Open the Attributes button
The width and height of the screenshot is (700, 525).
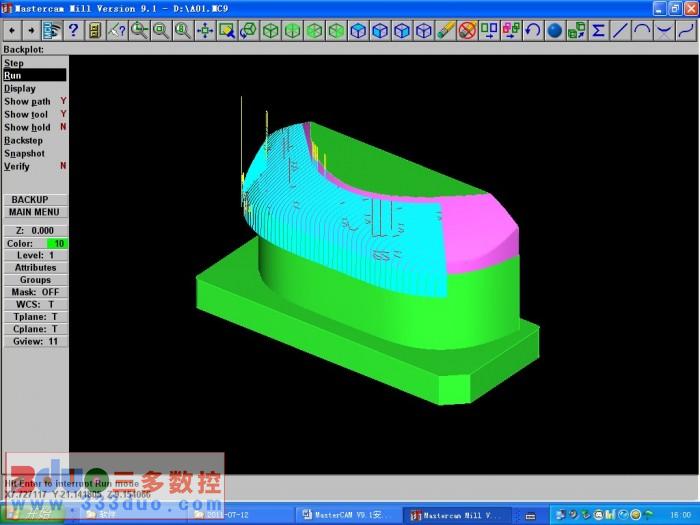click(x=35, y=267)
